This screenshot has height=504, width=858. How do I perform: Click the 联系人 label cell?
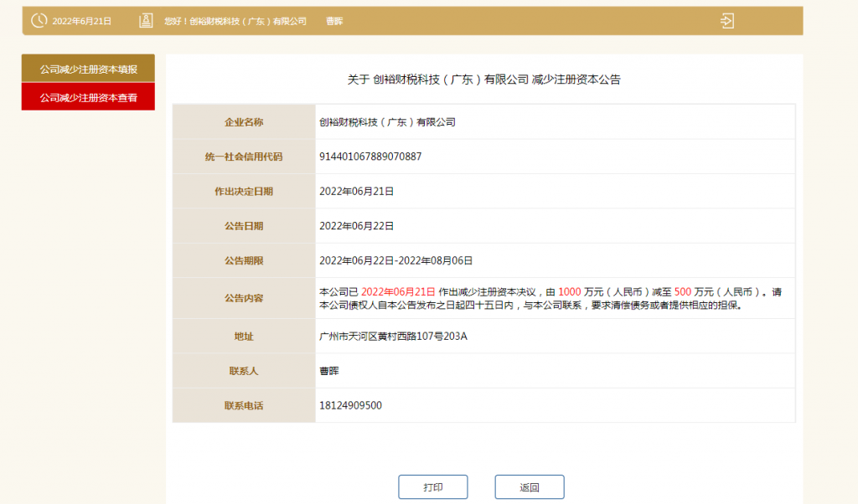[244, 371]
